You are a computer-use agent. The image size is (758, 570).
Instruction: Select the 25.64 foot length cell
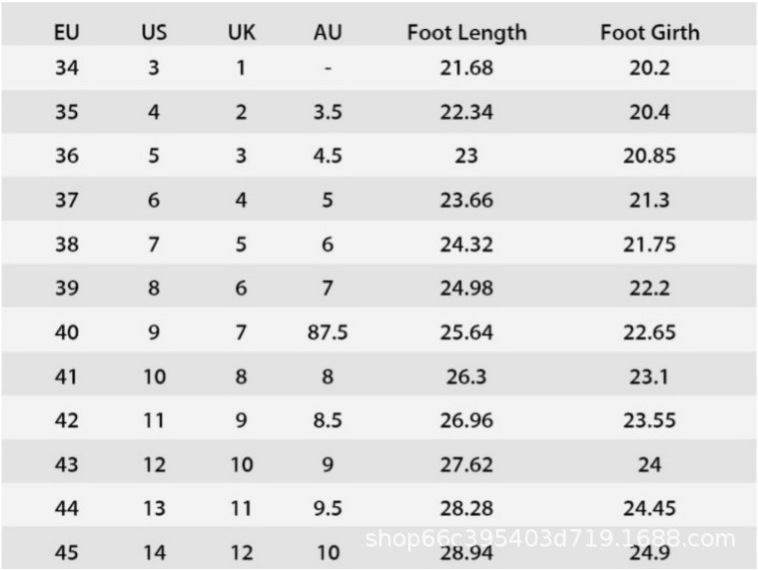pyautogui.click(x=466, y=332)
